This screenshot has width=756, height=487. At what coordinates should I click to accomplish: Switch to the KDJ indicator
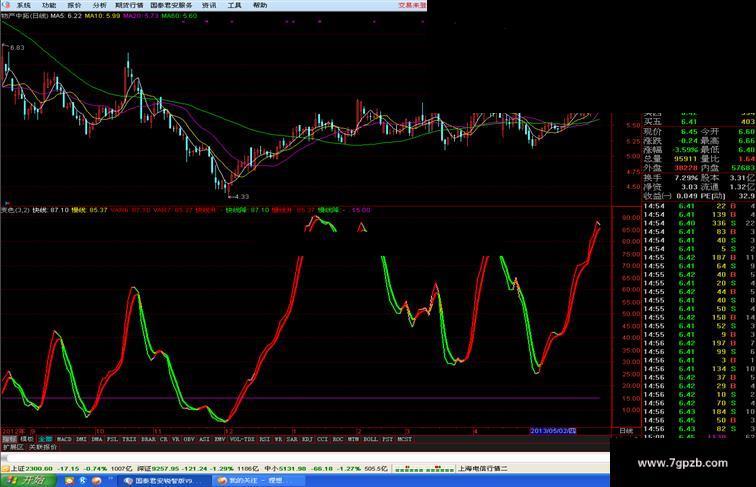pos(307,439)
